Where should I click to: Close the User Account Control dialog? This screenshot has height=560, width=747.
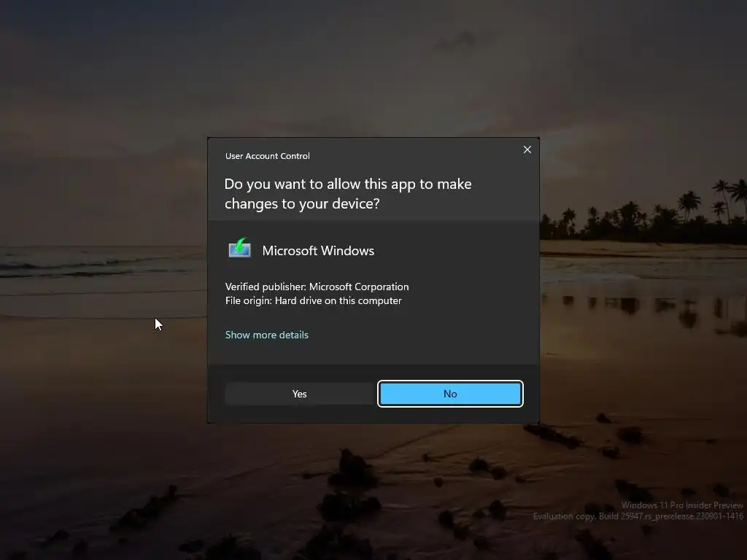[x=527, y=149]
